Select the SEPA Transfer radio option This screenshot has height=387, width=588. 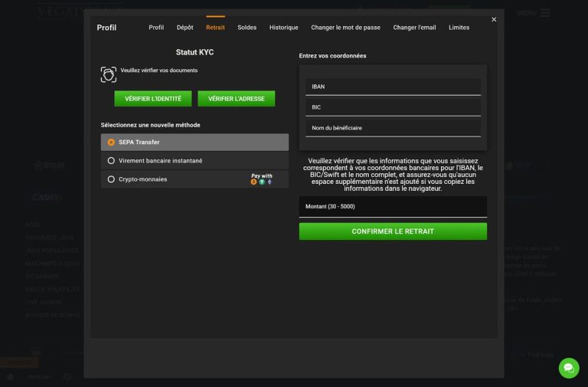(194, 143)
